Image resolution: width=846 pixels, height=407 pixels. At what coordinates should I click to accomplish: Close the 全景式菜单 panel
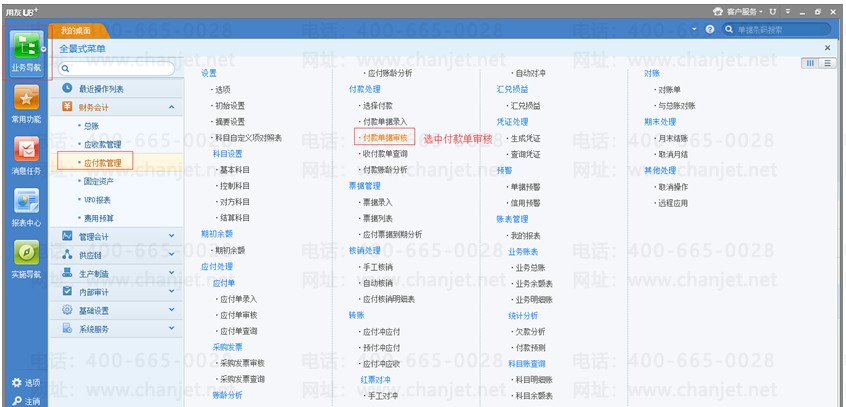[828, 48]
